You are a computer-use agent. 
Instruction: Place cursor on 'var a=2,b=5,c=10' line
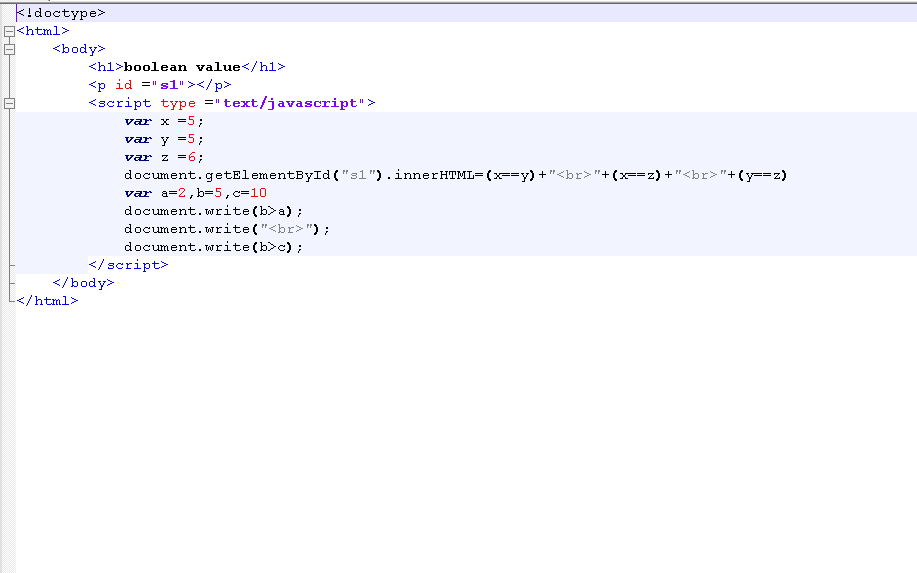(195, 193)
